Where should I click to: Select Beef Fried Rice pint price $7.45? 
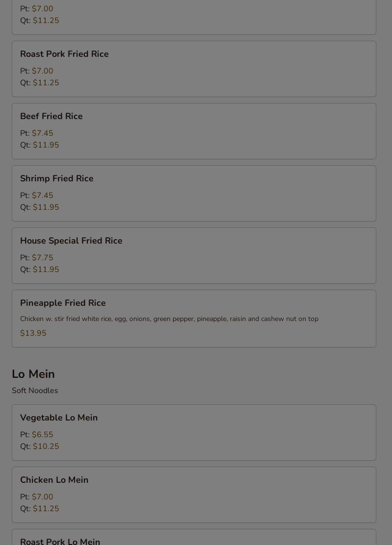point(43,133)
